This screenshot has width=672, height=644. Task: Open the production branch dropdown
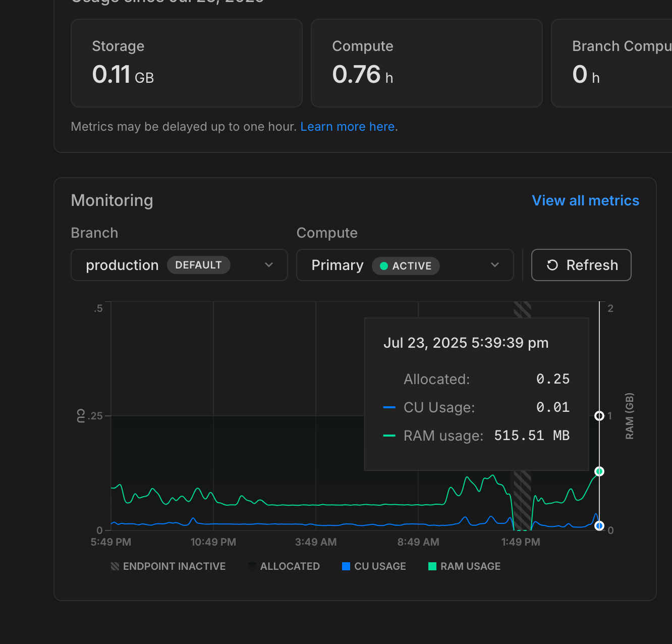pos(179,265)
